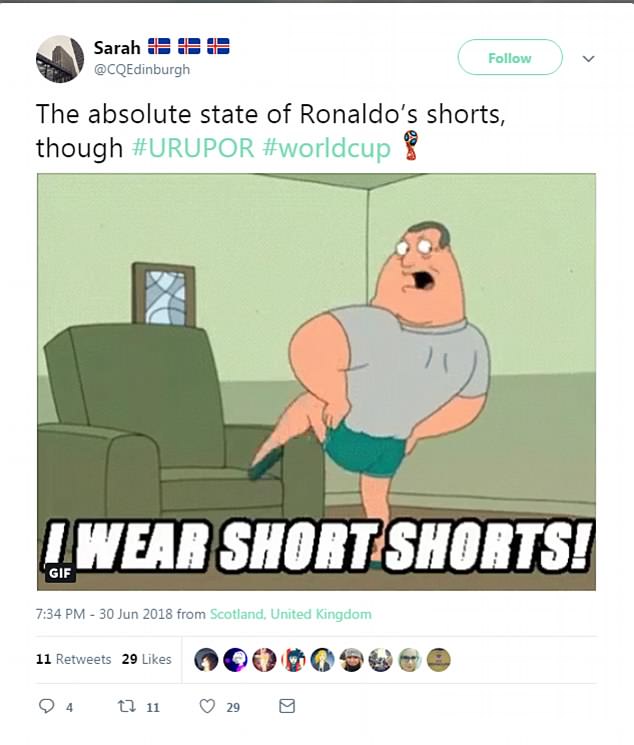Click the direct message envelope icon
The height and width of the screenshot is (745, 634).
pyautogui.click(x=287, y=706)
